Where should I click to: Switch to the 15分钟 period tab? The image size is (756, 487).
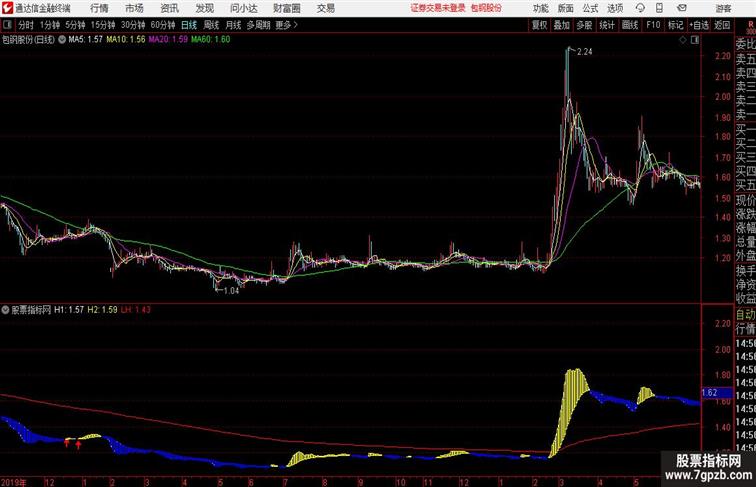click(x=103, y=25)
